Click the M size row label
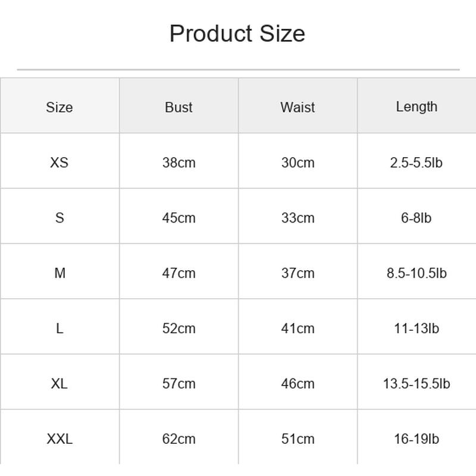Viewport: 476px width, 476px height. pos(59,271)
